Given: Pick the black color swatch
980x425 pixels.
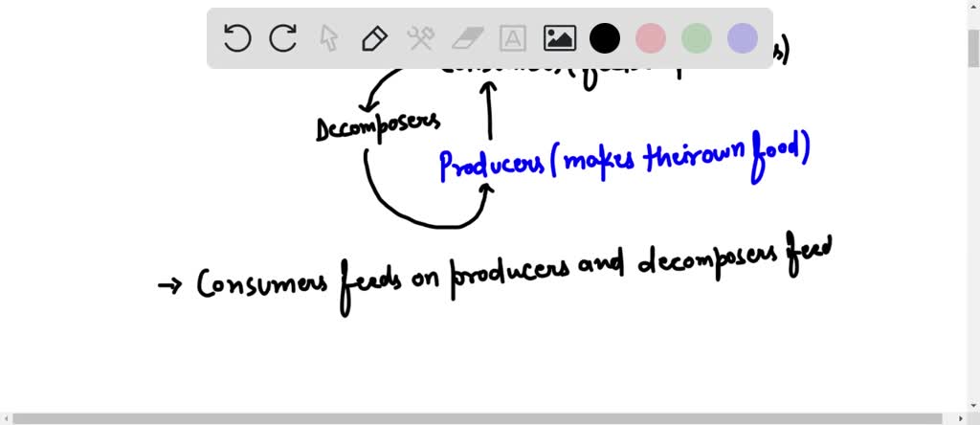Looking at the screenshot, I should point(605,38).
